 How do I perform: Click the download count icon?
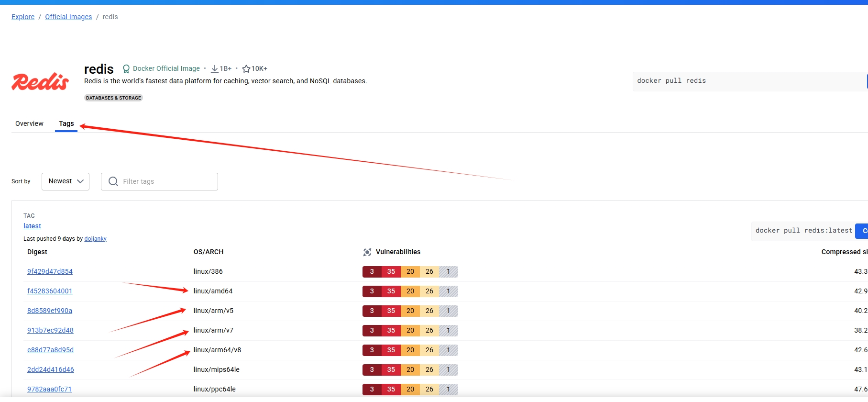[215, 69]
